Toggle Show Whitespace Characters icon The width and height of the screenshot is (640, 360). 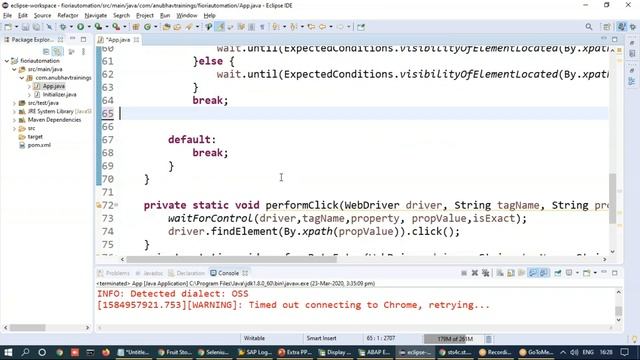pos(262,27)
